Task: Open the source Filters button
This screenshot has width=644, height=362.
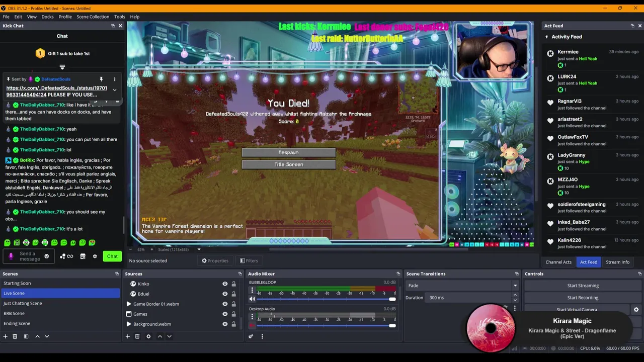Action: coord(249,260)
